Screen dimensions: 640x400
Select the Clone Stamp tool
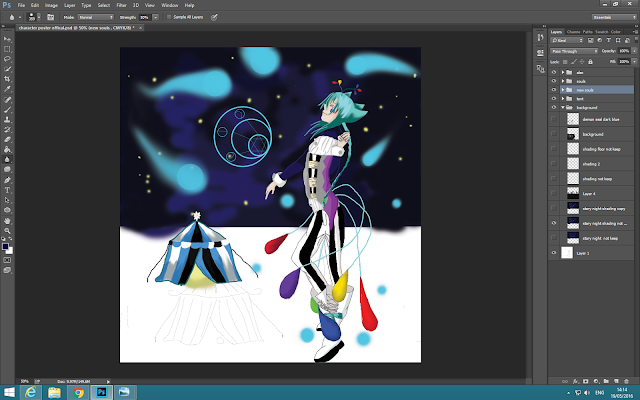(x=7, y=120)
